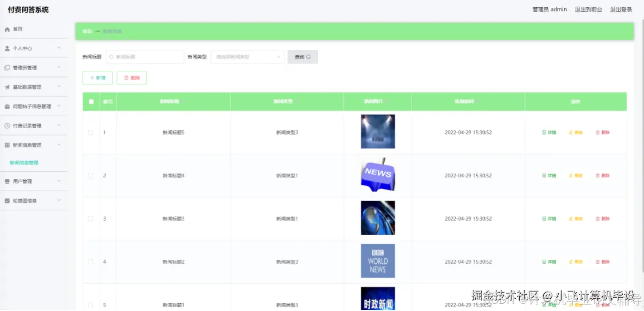Click the home icon beside 首页
Image resolution: width=644 pixels, height=311 pixels.
tap(7, 29)
